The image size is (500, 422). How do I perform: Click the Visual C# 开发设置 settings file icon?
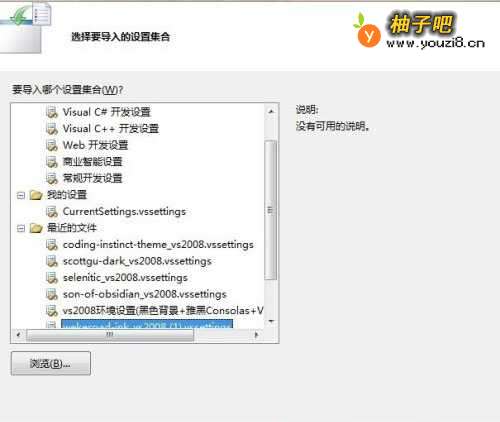tap(52, 112)
